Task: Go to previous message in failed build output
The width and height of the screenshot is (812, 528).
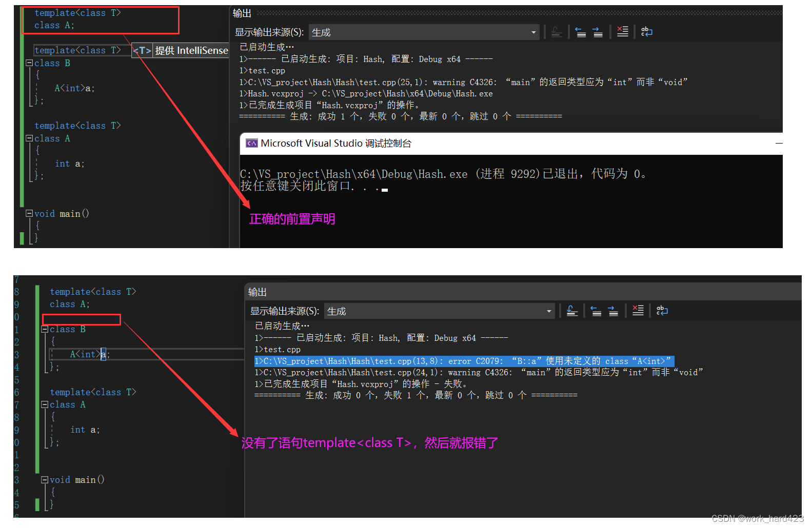Action: coord(596,311)
